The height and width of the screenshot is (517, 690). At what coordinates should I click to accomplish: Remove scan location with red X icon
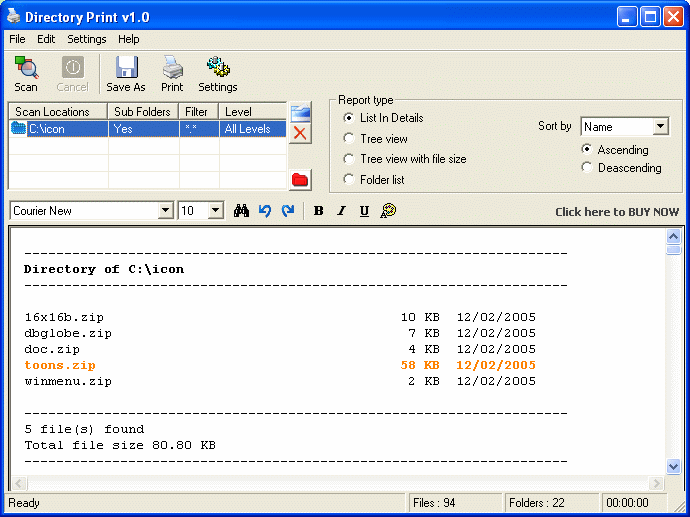click(300, 133)
